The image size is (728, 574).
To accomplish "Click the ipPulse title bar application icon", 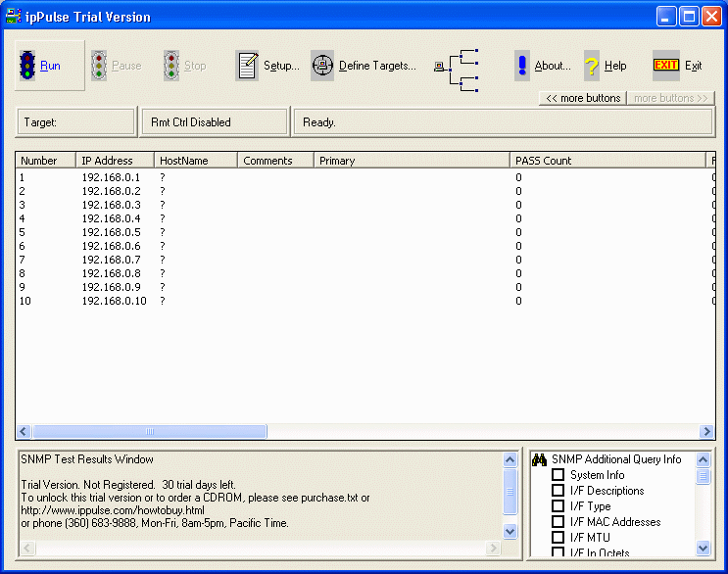I will [x=14, y=17].
